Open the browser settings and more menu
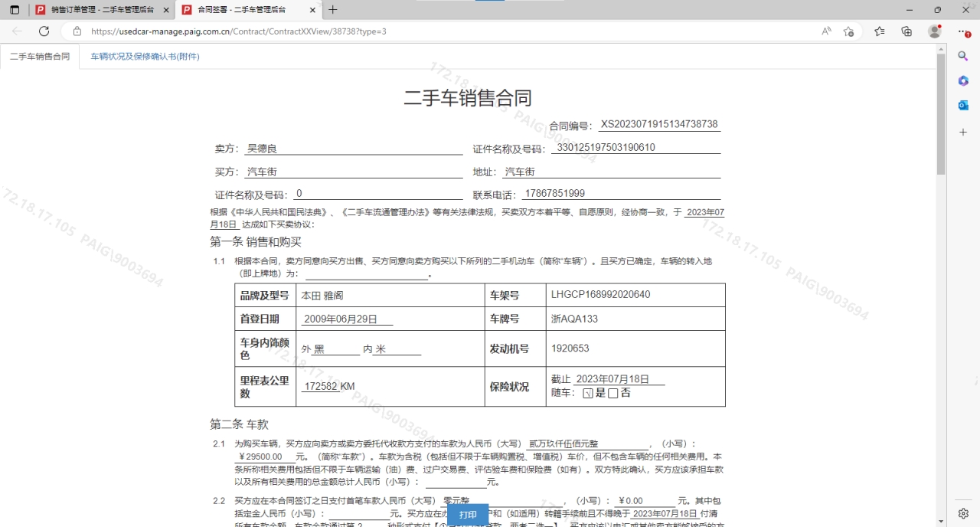The image size is (980, 527). click(963, 31)
